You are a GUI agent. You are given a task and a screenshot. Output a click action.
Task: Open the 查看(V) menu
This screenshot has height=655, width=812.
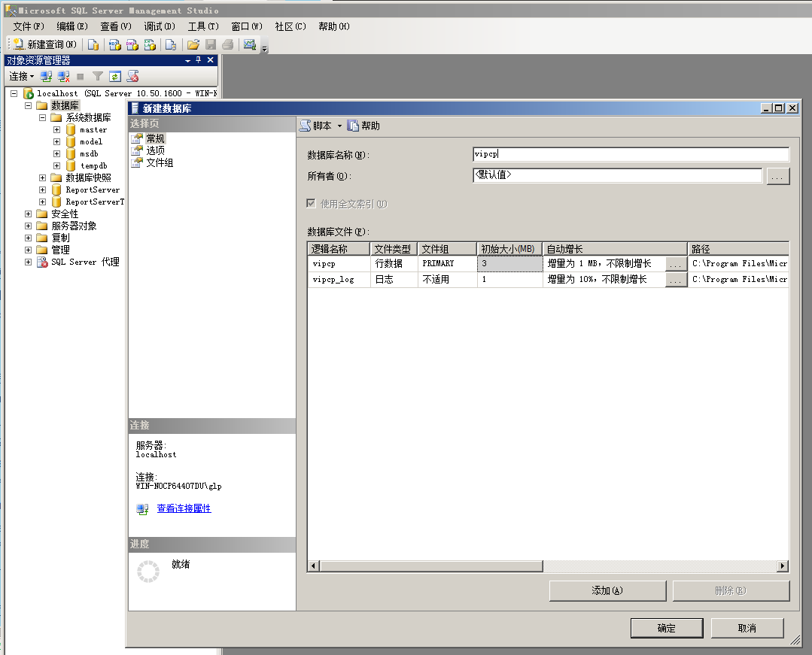(115, 26)
